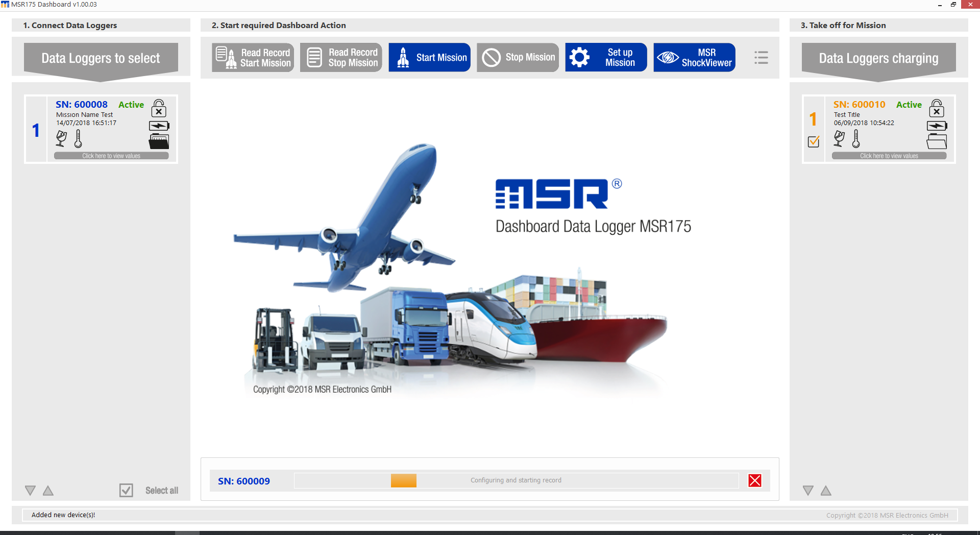Click Data Loggers charging header
This screenshot has width=980, height=535.
(879, 61)
